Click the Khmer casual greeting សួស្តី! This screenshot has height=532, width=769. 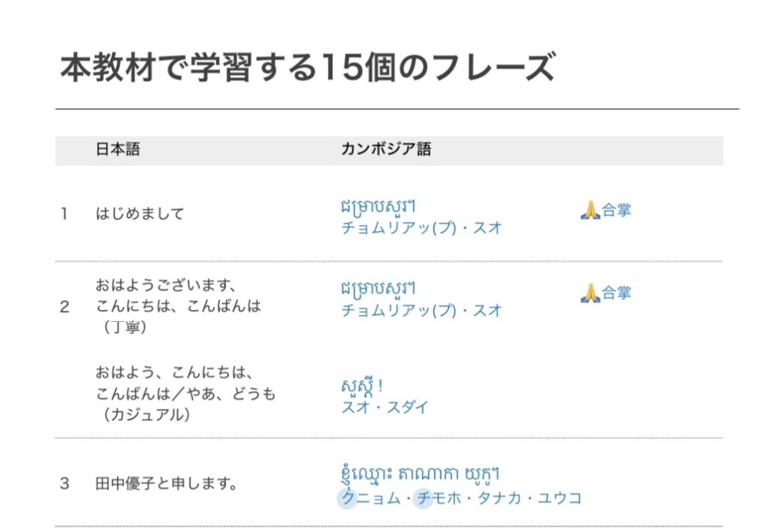(362, 386)
